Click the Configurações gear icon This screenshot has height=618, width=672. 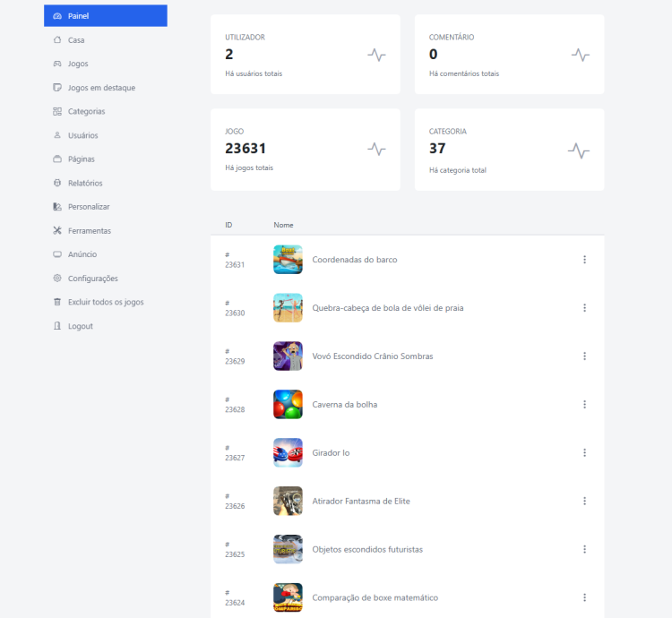tap(57, 279)
